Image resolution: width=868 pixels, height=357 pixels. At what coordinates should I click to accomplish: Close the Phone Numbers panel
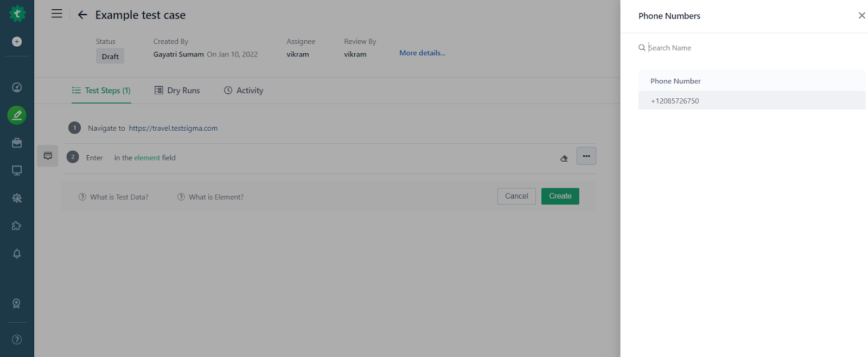coord(861,16)
